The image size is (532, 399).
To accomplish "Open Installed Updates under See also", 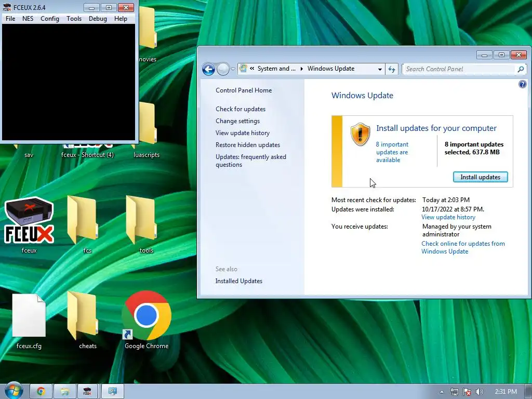I will (239, 281).
